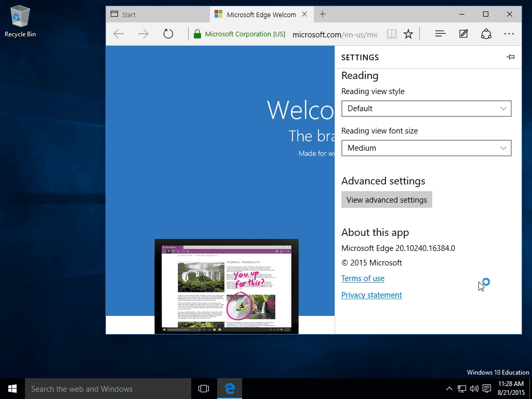Show hidden system tray icons
Image resolution: width=532 pixels, height=399 pixels.
tap(449, 389)
